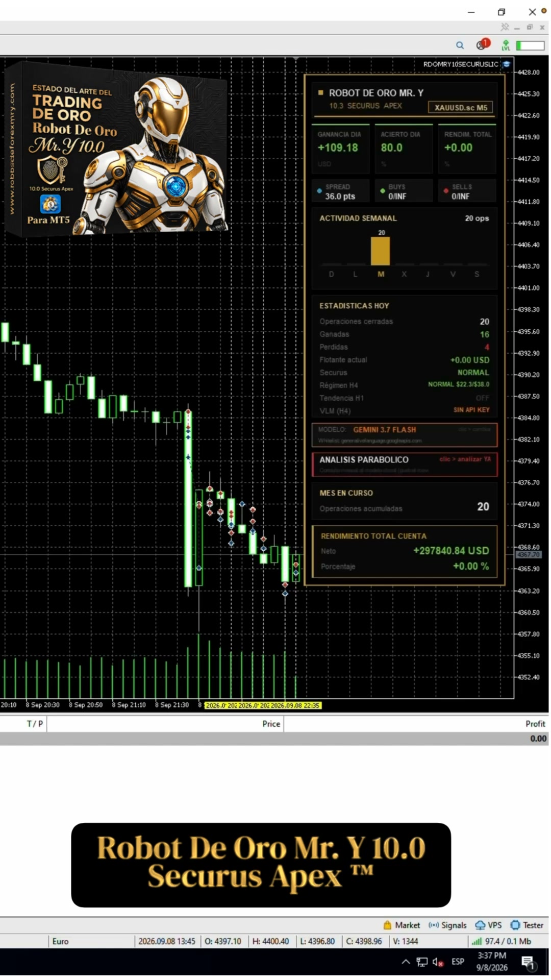Viewport: 551px width, 980px height.
Task: Open the network icon in system tray
Action: (422, 962)
